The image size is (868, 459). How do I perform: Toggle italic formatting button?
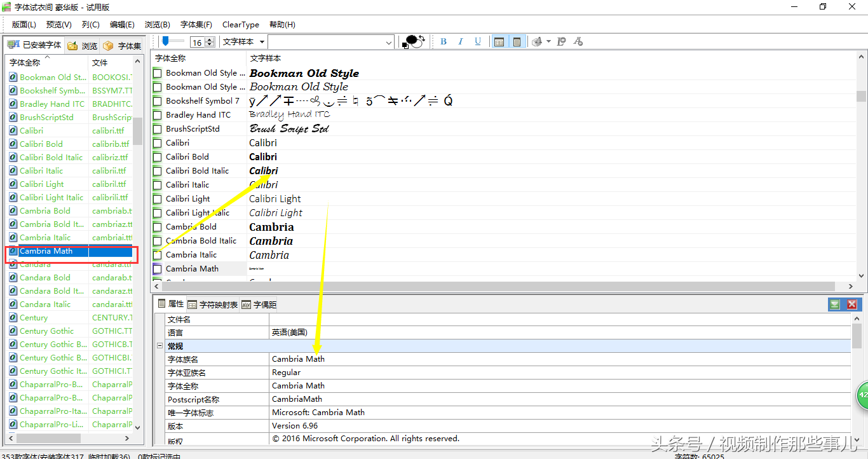tap(461, 42)
